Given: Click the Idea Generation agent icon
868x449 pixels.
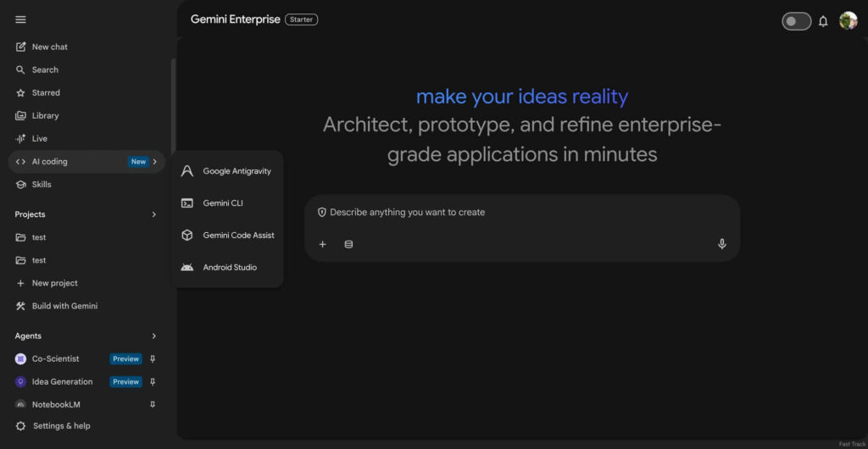Looking at the screenshot, I should click(x=20, y=381).
